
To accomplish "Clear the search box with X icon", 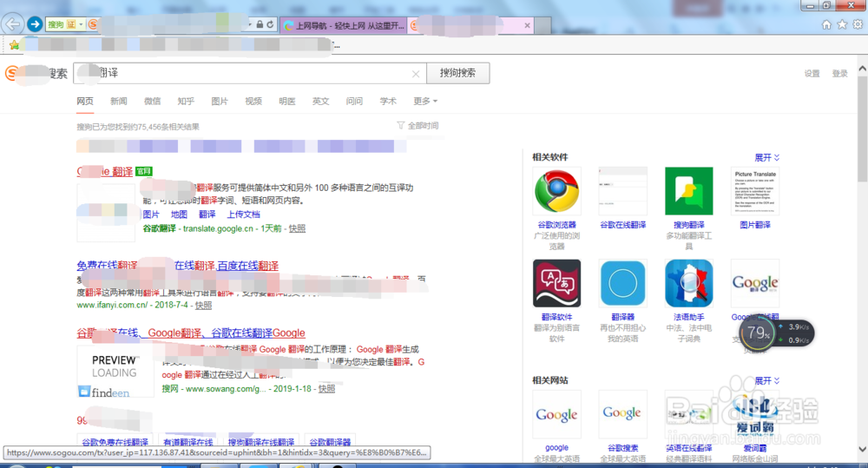I will pyautogui.click(x=416, y=74).
